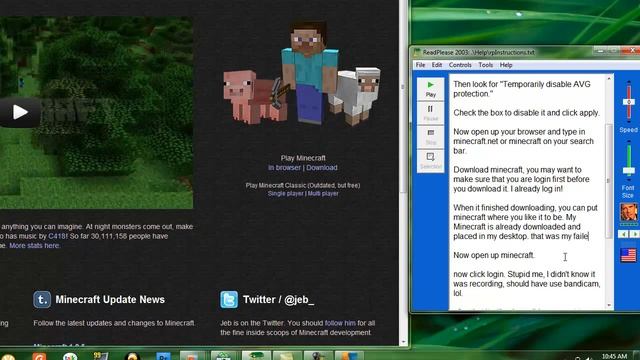Screen dimensions: 640x360
Task: Click the orange taskbar icon next to Start
Action: click(x=39, y=357)
